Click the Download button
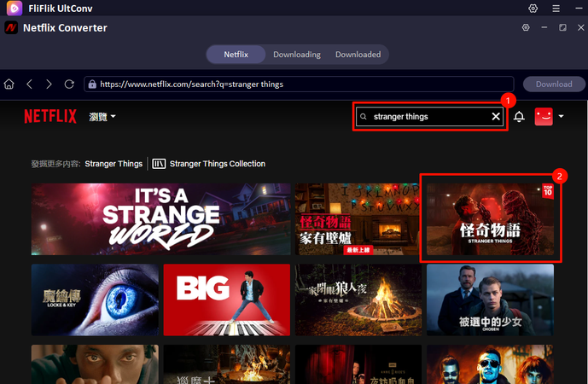 click(x=554, y=84)
